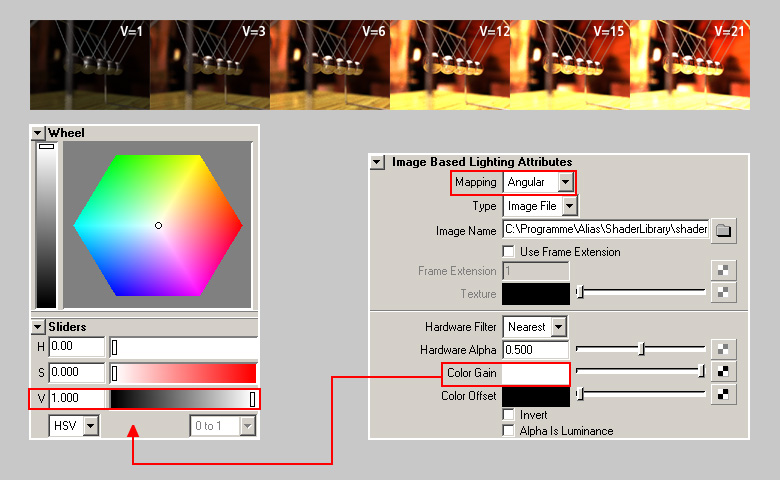This screenshot has width=780, height=480.
Task: Click the V value gradient slider
Action: (184, 399)
